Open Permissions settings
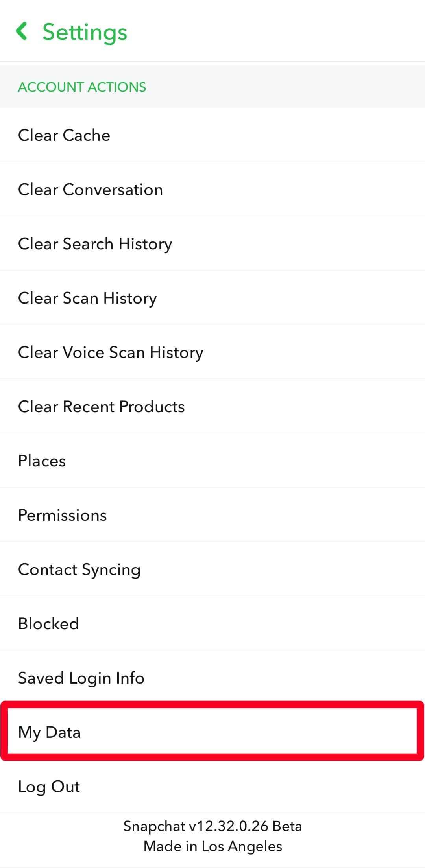 pos(63,515)
